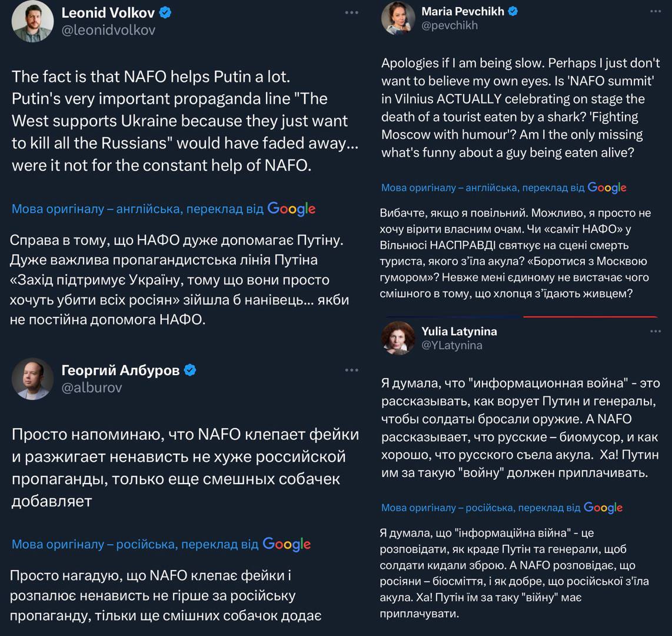Click the translation source label under Pevchikh's tweet
This screenshot has height=636, width=672.
[483, 188]
